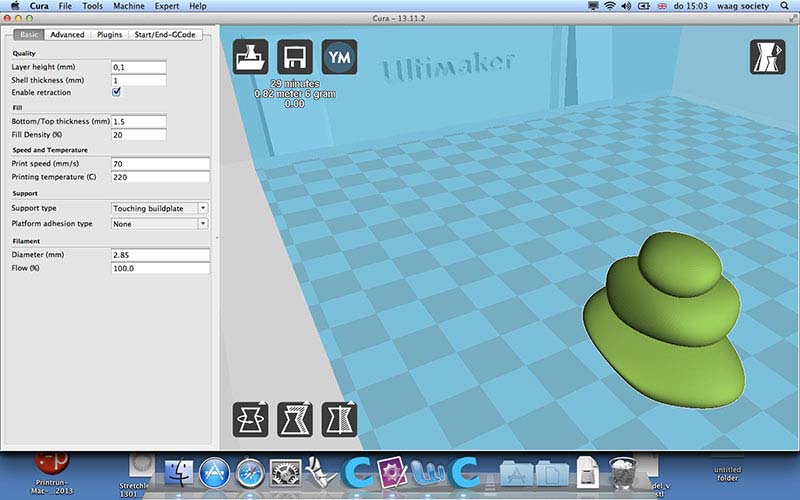Screen dimensions: 800x500
Task: Open the Tools menu
Action: tap(92, 6)
